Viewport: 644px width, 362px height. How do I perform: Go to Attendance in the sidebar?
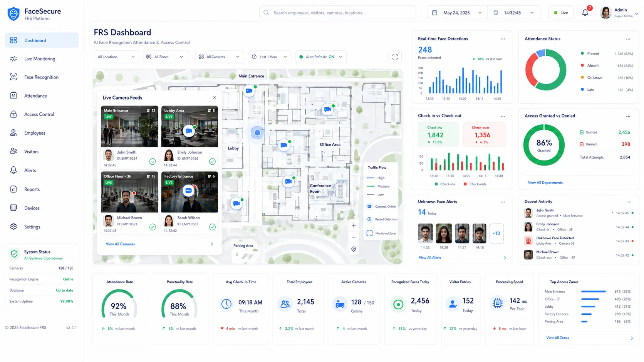(x=42, y=96)
